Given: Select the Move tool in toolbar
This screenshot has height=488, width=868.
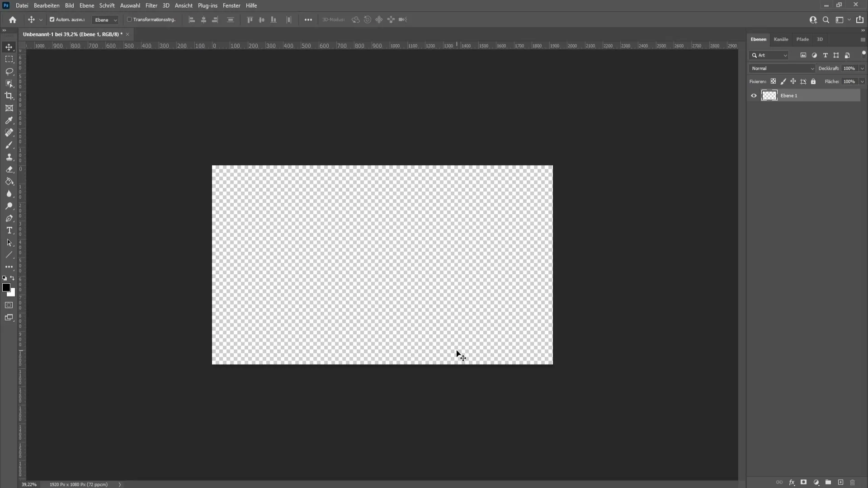Looking at the screenshot, I should tap(9, 47).
